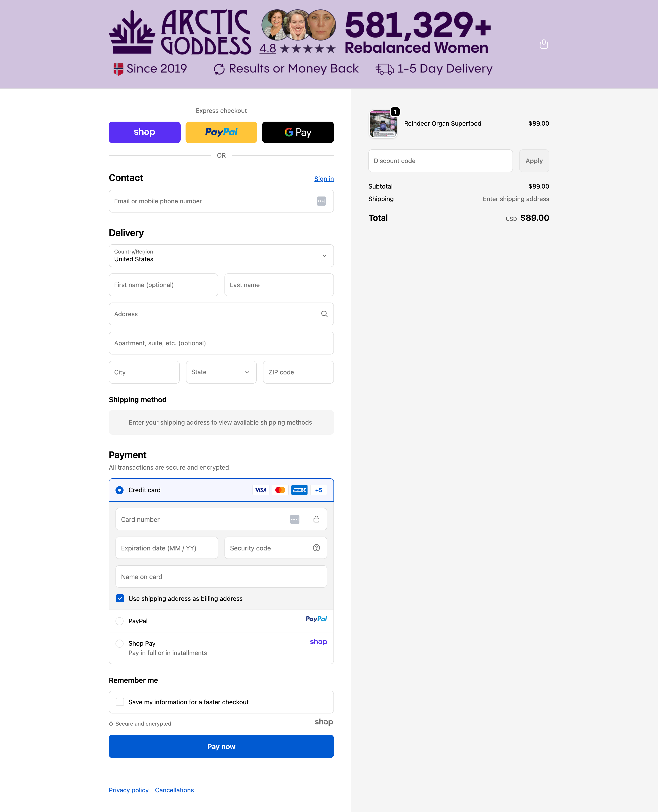
Task: Click the Pay now button
Action: (221, 746)
